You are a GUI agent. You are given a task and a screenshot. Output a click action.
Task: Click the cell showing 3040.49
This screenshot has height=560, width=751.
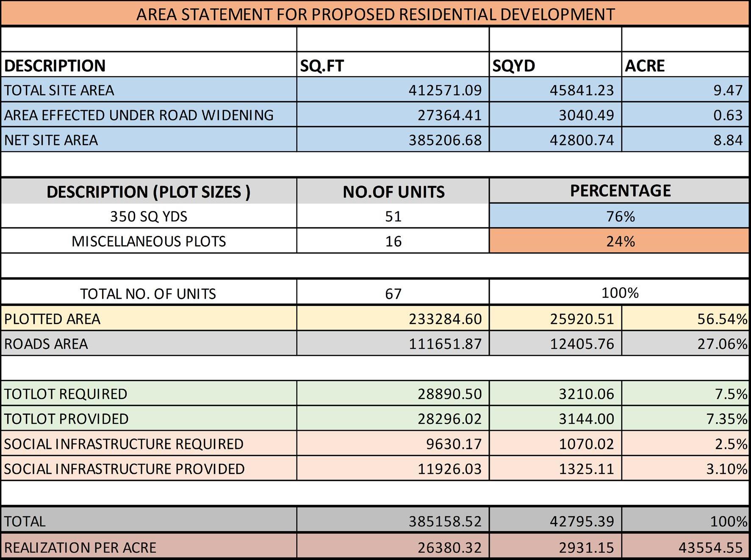(x=555, y=114)
